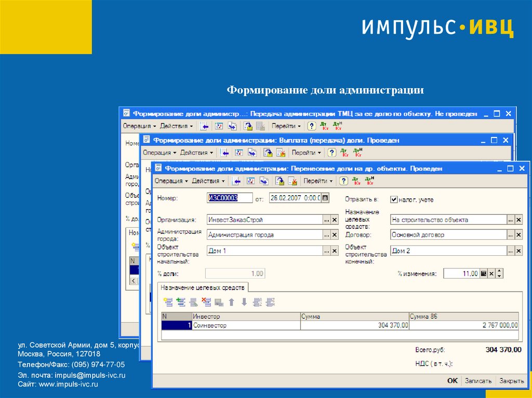Click the date field showing 26.02.2007
This screenshot has width=532, height=398.
(x=295, y=198)
